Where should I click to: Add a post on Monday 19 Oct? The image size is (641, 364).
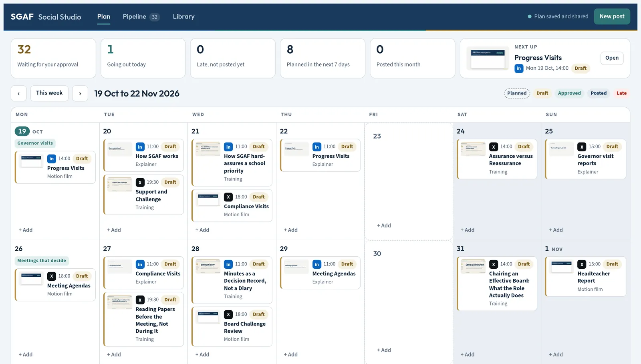(26, 230)
